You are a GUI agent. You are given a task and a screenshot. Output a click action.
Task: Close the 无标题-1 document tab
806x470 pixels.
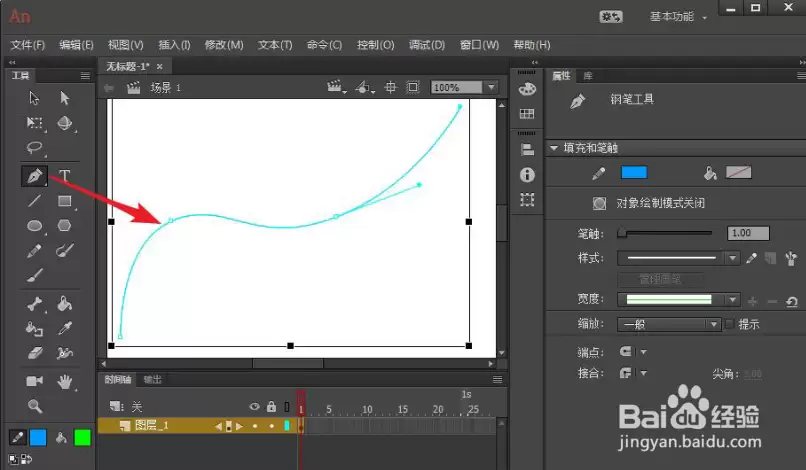159,66
